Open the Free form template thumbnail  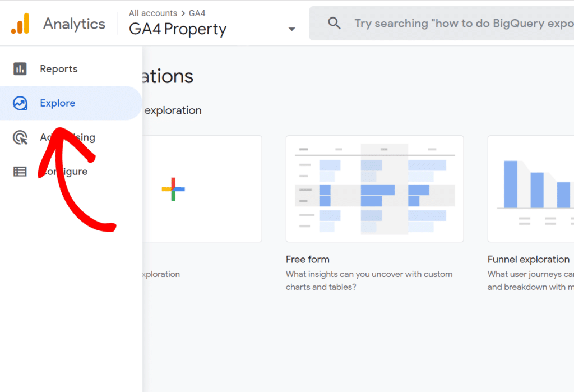pos(374,188)
